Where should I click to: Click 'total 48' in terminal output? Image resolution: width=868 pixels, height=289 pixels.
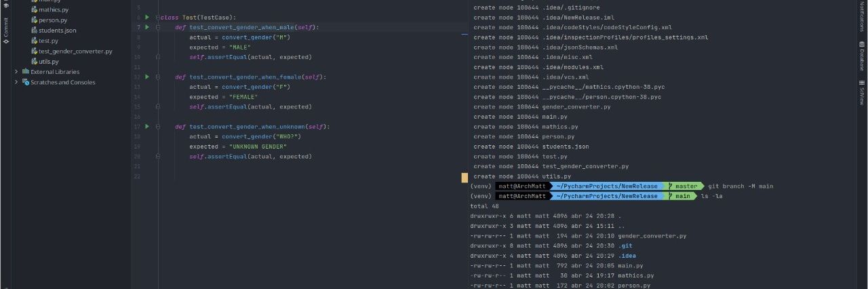[484, 206]
